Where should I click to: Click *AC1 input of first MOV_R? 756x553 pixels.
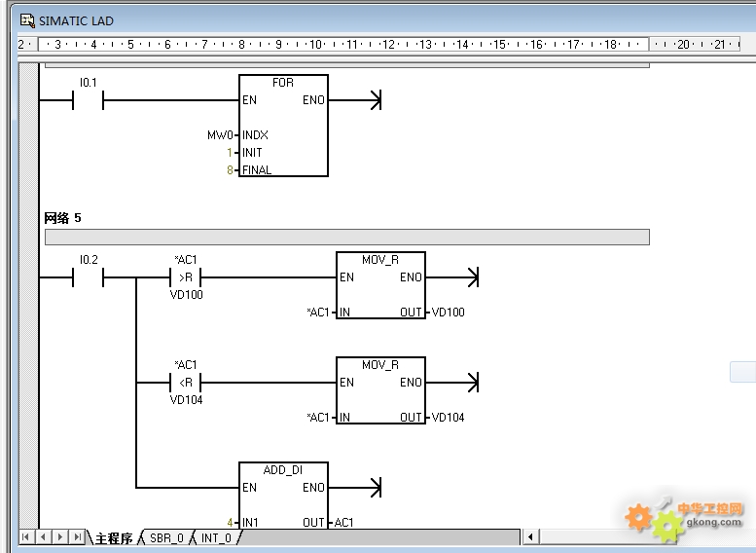(318, 313)
